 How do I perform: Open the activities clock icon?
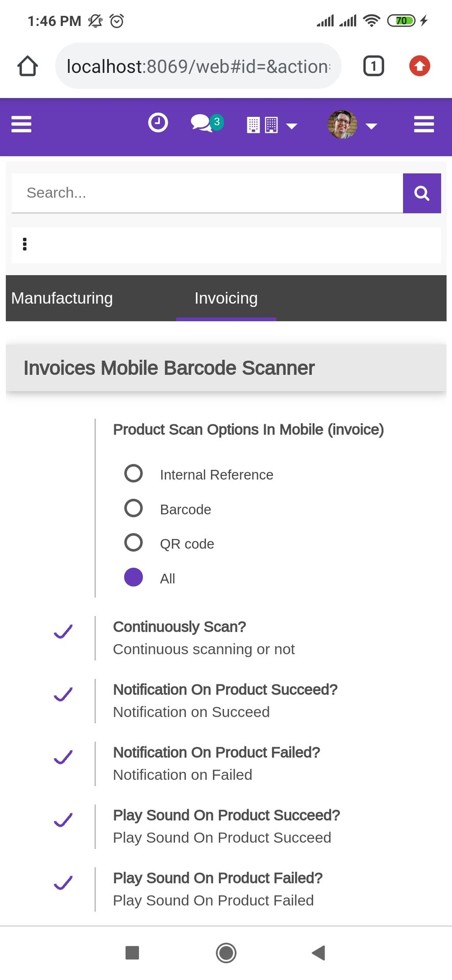[158, 122]
